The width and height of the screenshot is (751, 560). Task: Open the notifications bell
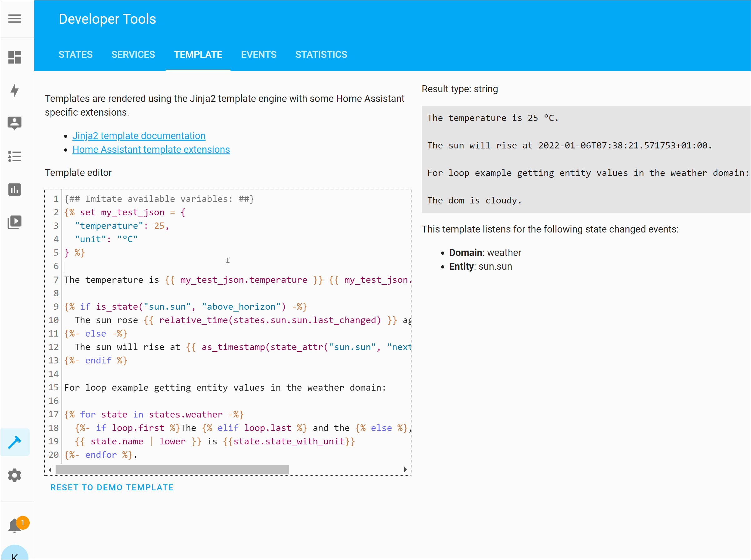tap(15, 525)
